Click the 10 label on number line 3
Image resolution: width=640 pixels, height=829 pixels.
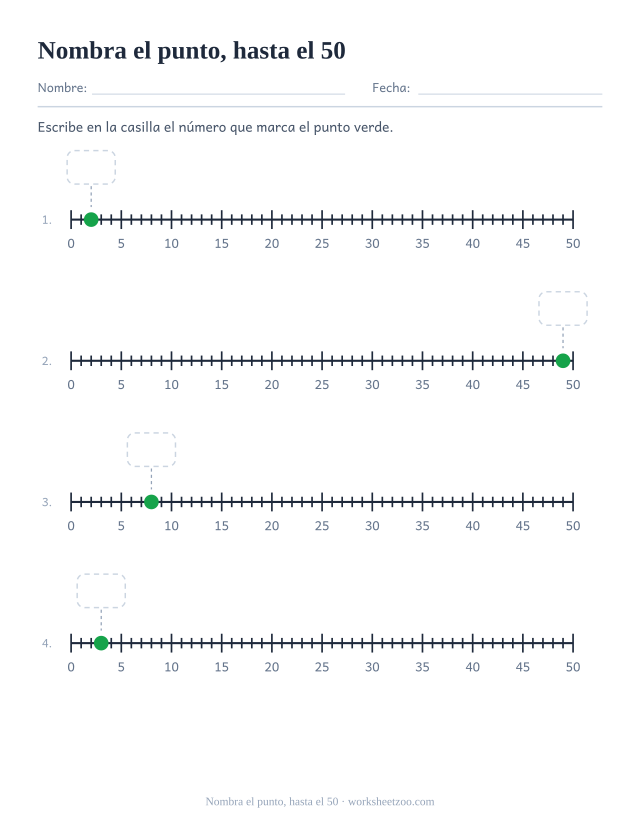171,526
